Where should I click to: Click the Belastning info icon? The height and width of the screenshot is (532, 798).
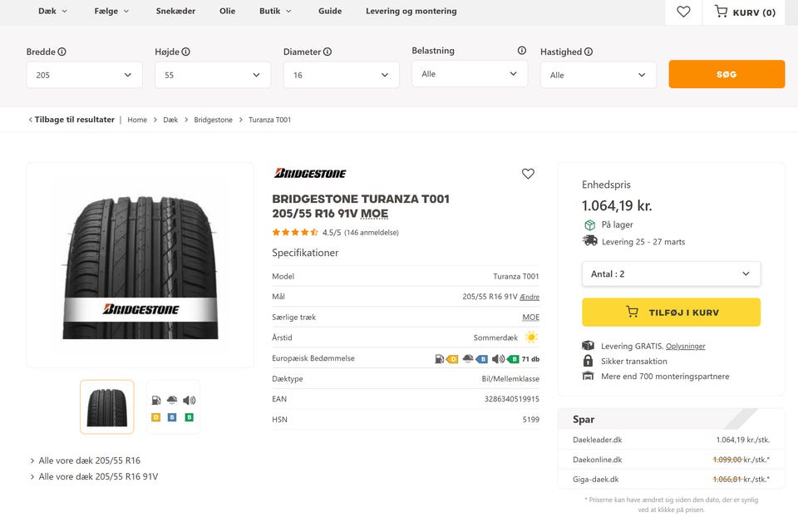click(522, 51)
